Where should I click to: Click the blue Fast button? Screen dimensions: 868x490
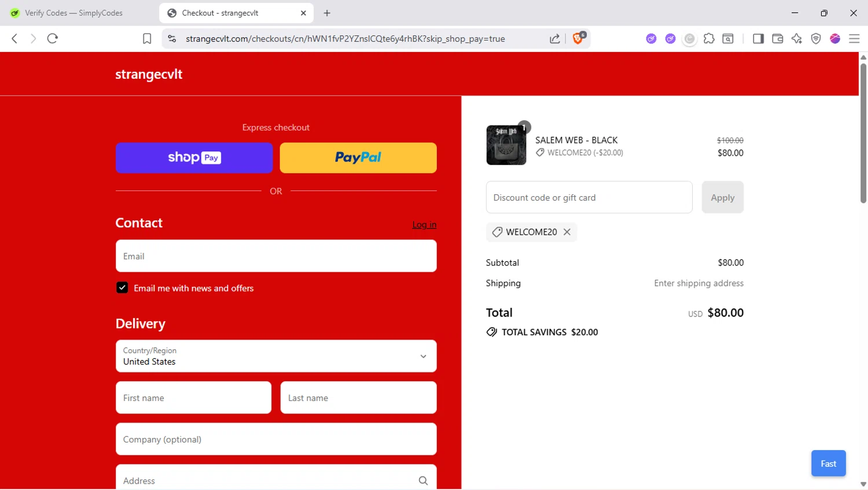point(828,463)
